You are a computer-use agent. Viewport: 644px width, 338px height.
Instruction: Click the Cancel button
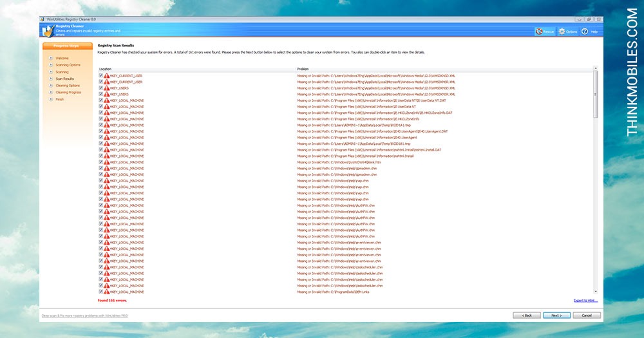coord(587,315)
